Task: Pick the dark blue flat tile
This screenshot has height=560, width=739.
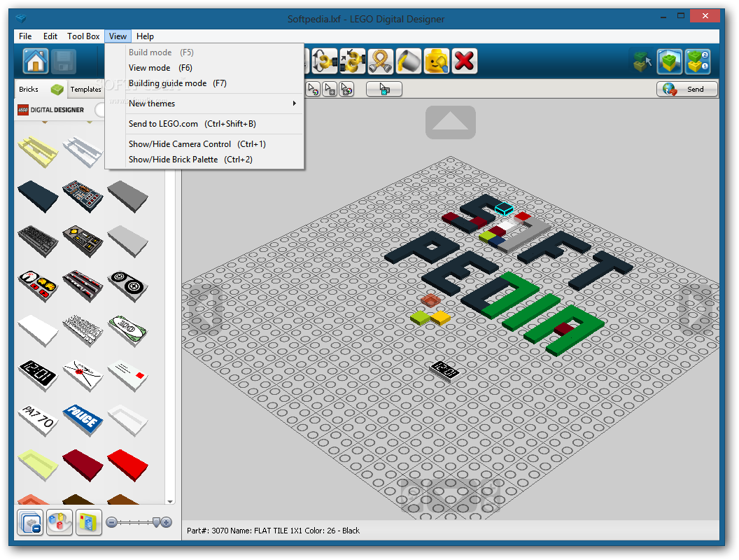Action: coord(38,197)
